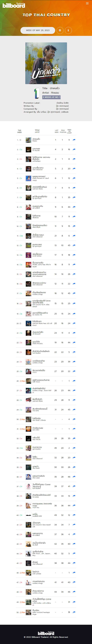This screenshot has height=644, width=92.
Task: Open the hamburger menu at top right
Action: (x=87, y=3)
